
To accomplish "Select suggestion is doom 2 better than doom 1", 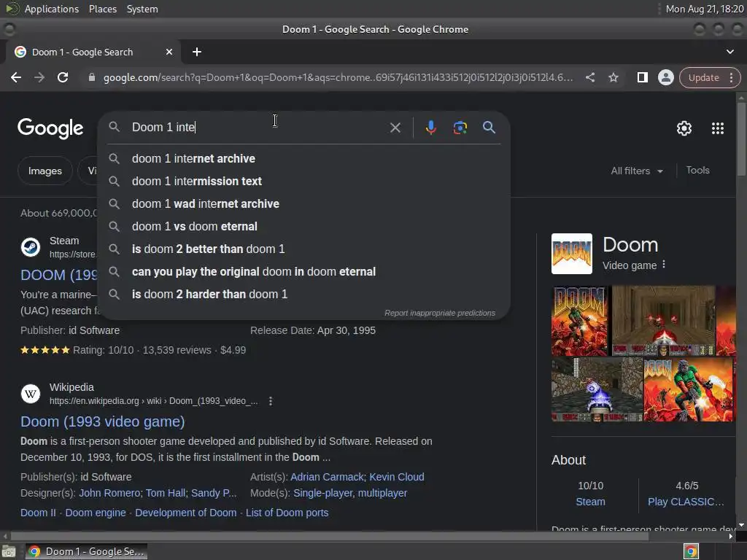I will (x=304, y=249).
